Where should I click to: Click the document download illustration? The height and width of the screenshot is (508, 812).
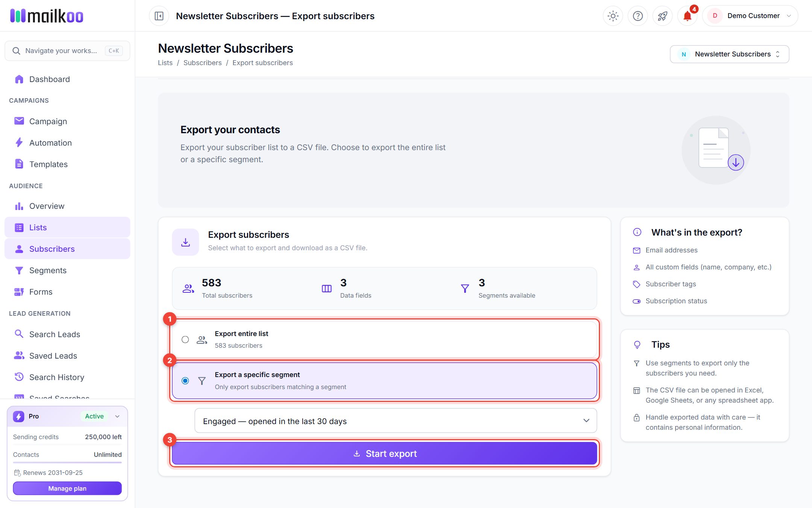tap(716, 150)
